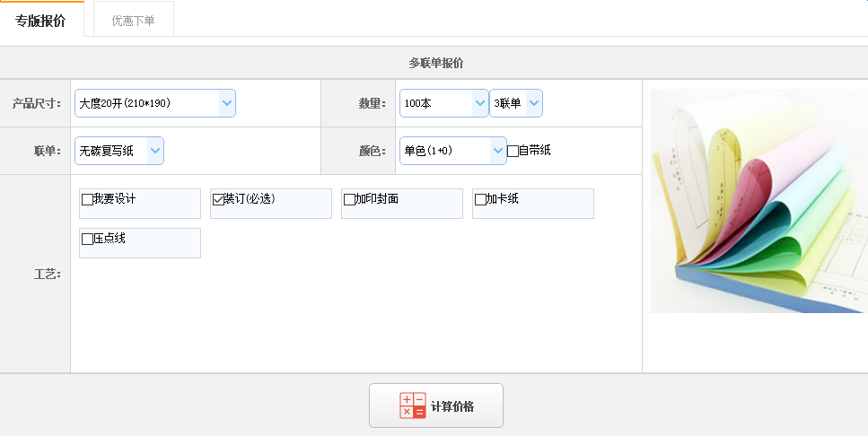
Task: Expand the 无碳复写纸 paper dropdown
Action: pos(119,151)
